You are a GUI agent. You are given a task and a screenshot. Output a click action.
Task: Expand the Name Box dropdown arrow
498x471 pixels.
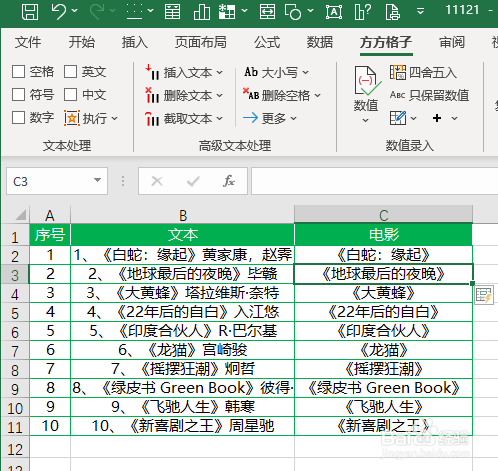click(97, 180)
